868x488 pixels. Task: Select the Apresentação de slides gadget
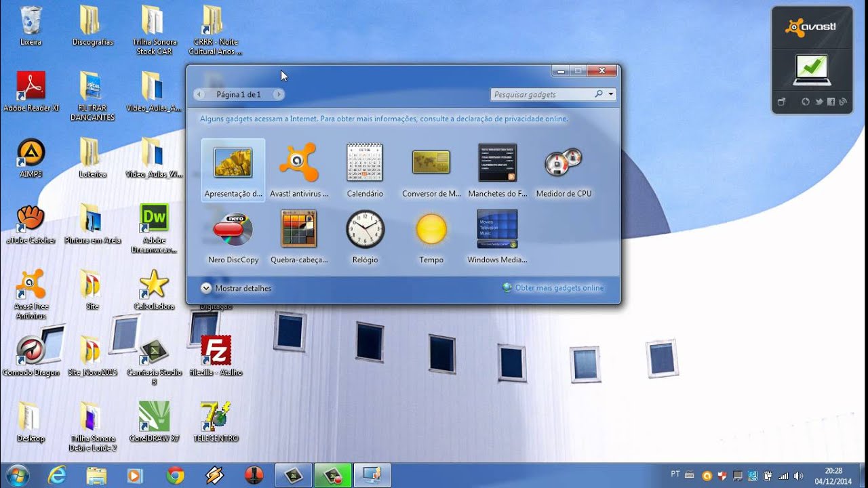pos(233,170)
